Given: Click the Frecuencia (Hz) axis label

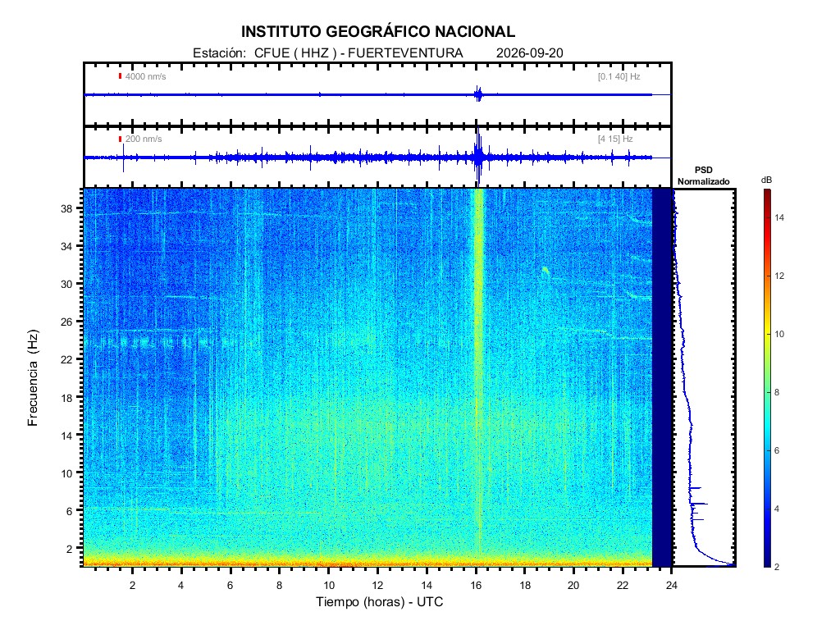Looking at the screenshot, I should tap(33, 378).
